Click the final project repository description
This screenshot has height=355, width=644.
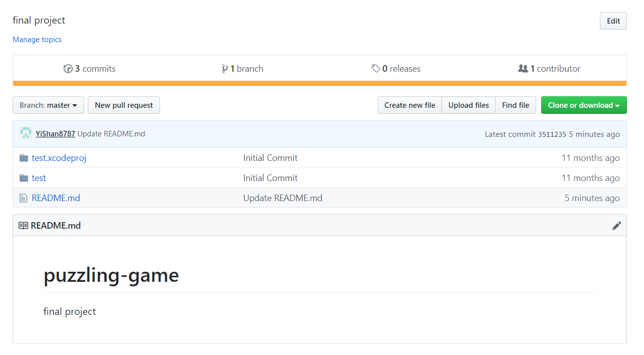coord(39,21)
